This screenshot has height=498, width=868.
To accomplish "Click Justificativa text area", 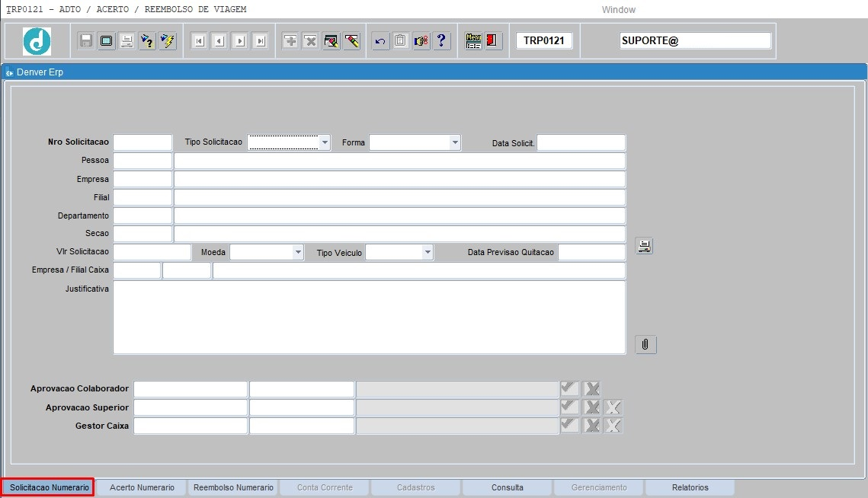I will point(370,317).
